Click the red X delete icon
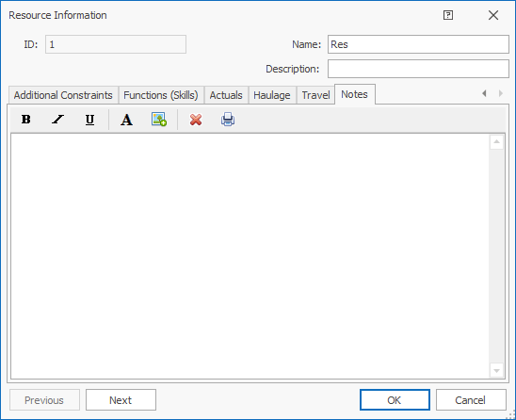The image size is (516, 420). [196, 120]
